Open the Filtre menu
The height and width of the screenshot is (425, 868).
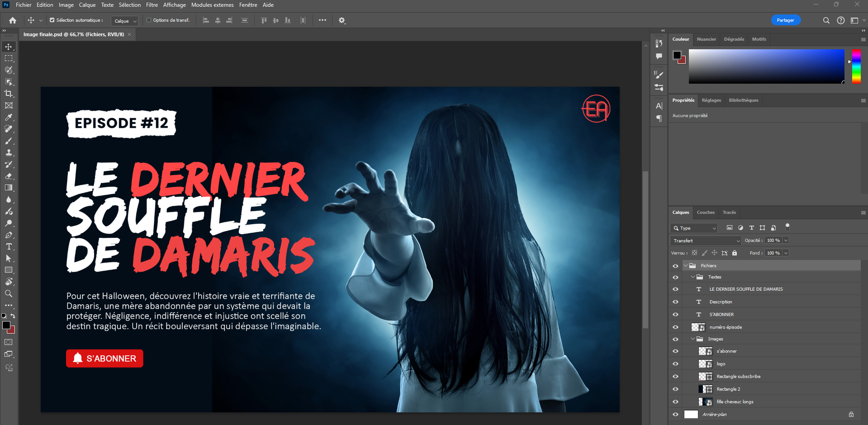point(152,5)
